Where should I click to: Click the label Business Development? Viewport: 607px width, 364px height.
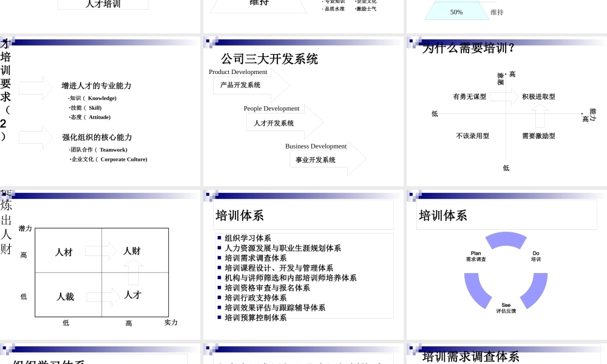point(316,146)
